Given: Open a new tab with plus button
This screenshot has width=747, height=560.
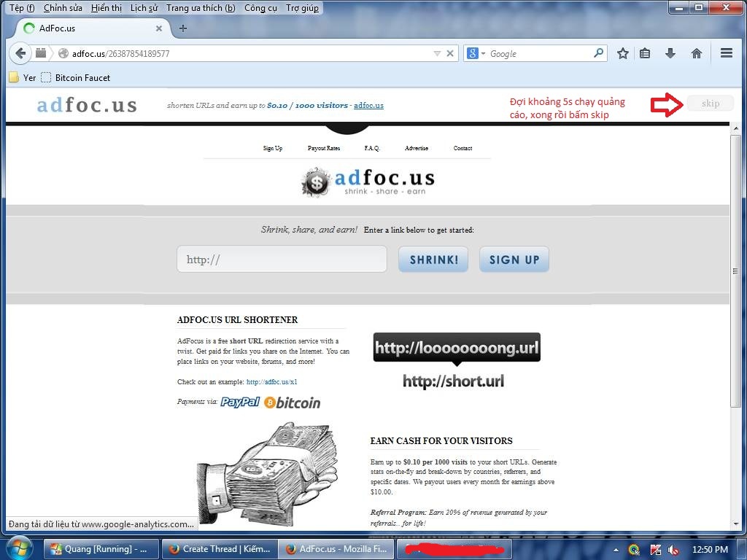Looking at the screenshot, I should [x=183, y=28].
